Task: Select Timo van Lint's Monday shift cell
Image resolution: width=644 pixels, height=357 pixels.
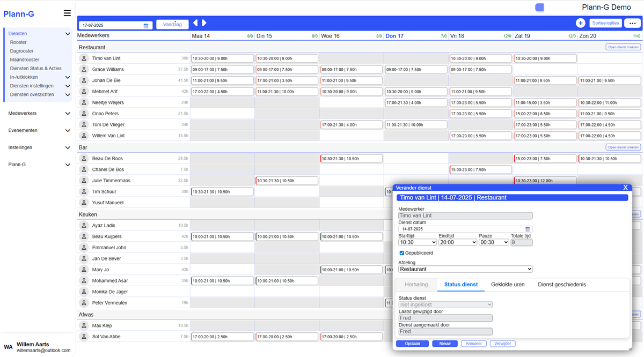Action: pos(222,58)
